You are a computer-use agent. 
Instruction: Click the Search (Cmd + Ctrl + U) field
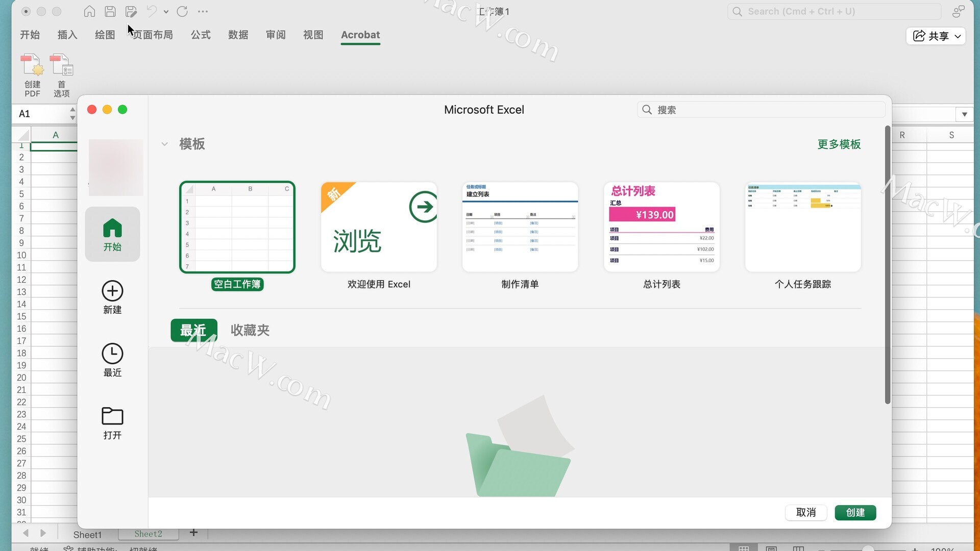(834, 11)
